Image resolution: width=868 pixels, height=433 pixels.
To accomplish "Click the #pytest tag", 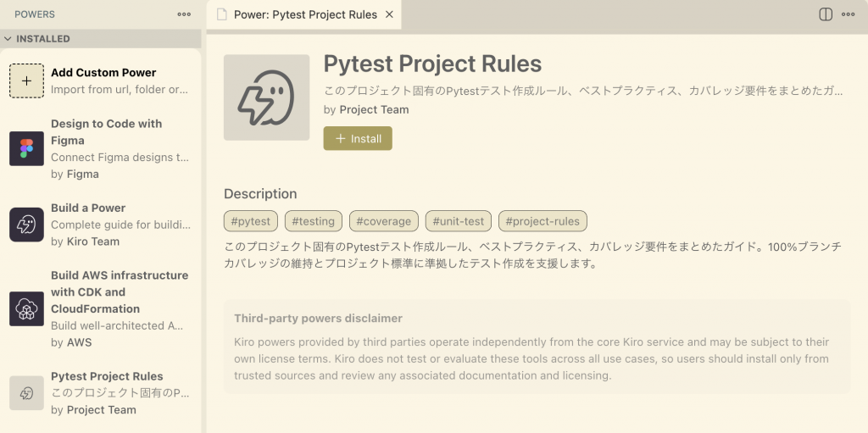I will click(x=251, y=221).
